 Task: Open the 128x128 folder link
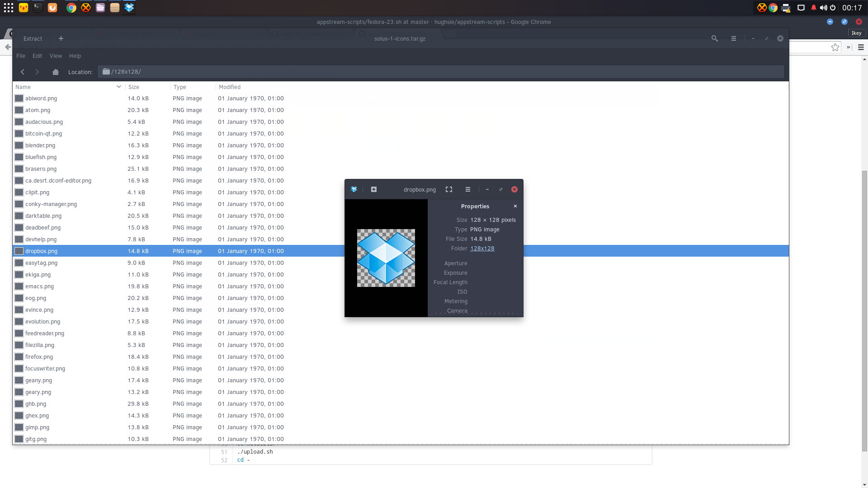tap(482, 249)
